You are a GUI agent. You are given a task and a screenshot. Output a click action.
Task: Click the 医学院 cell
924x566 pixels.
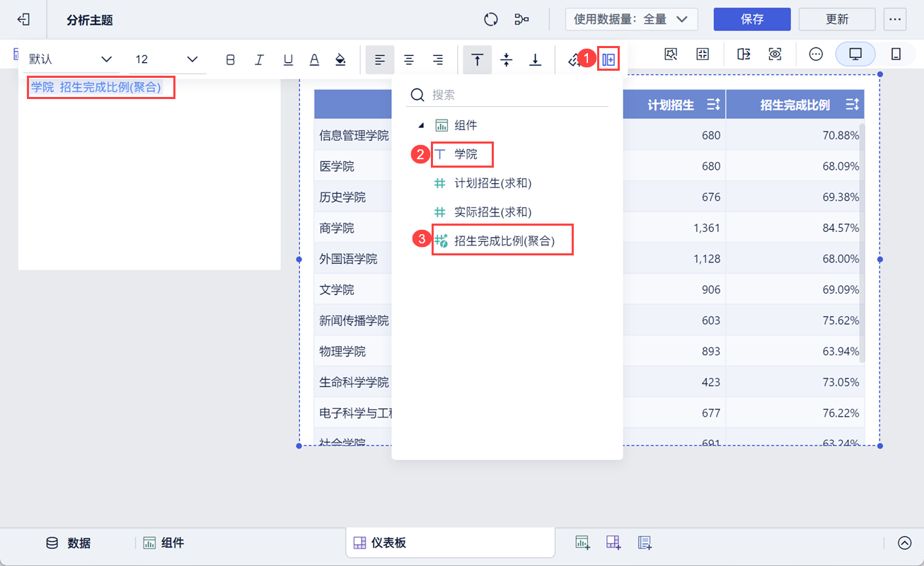(x=336, y=166)
